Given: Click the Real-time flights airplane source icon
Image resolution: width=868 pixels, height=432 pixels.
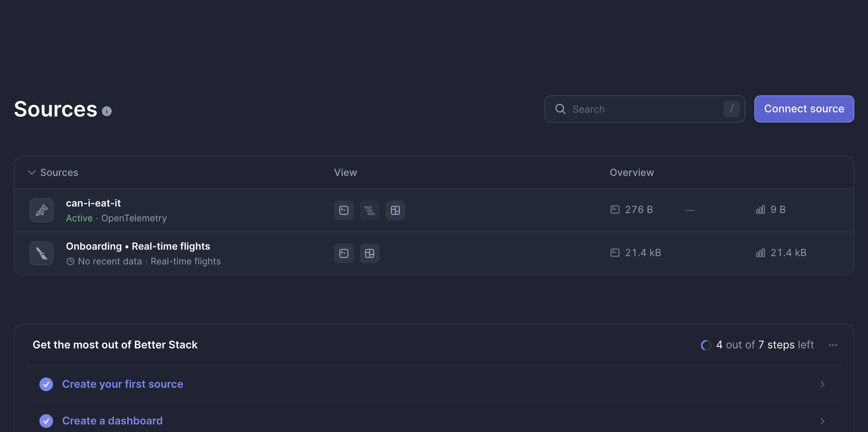Looking at the screenshot, I should [x=42, y=253].
